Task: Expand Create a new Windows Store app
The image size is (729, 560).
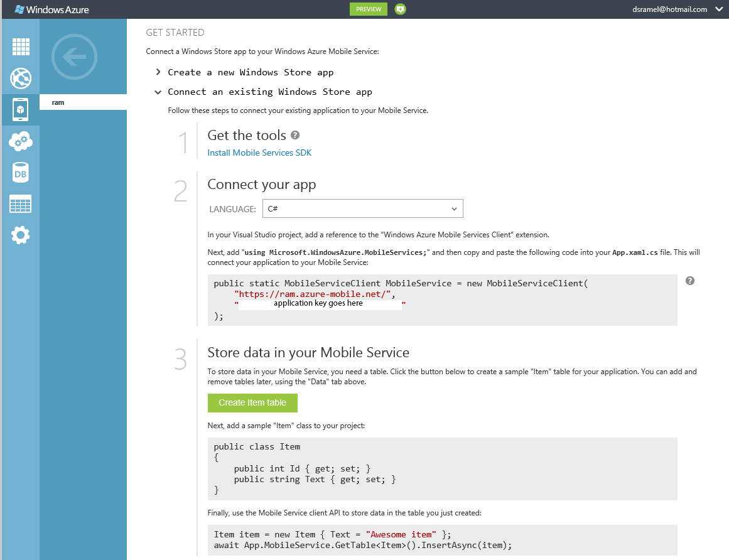Action: [x=251, y=72]
